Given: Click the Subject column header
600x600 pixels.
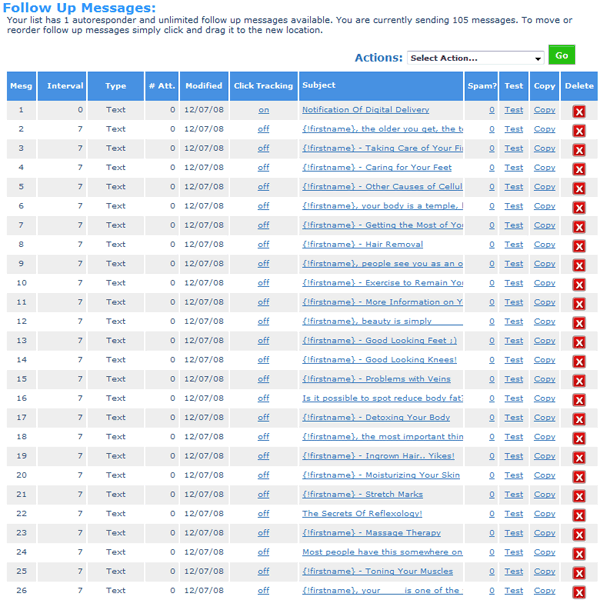Looking at the screenshot, I should pos(319,86).
